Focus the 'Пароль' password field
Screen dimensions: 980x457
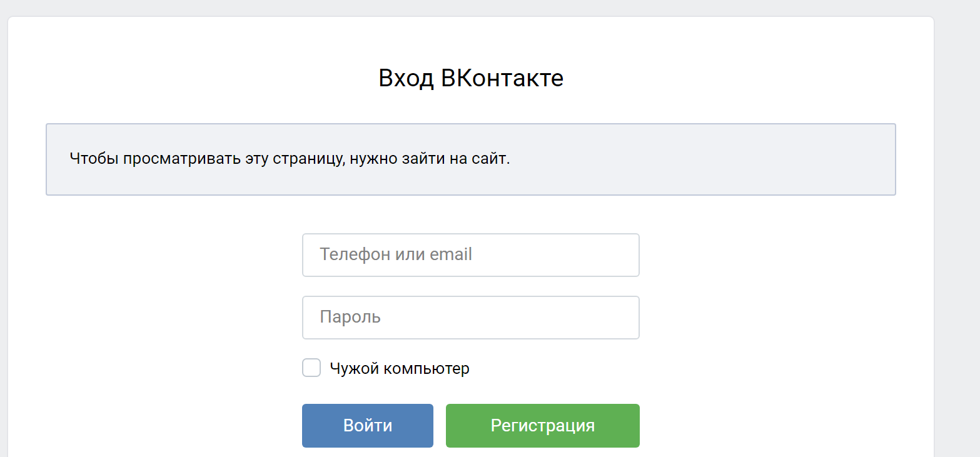tap(470, 318)
